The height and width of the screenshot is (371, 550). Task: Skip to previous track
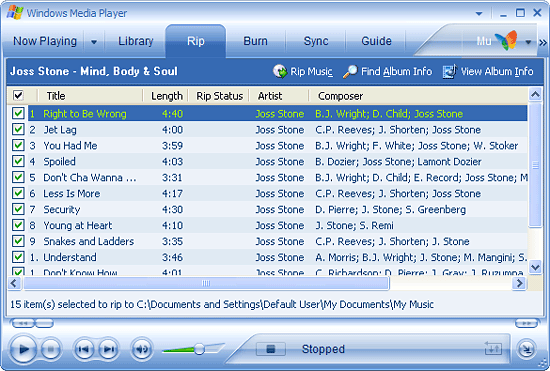click(84, 349)
